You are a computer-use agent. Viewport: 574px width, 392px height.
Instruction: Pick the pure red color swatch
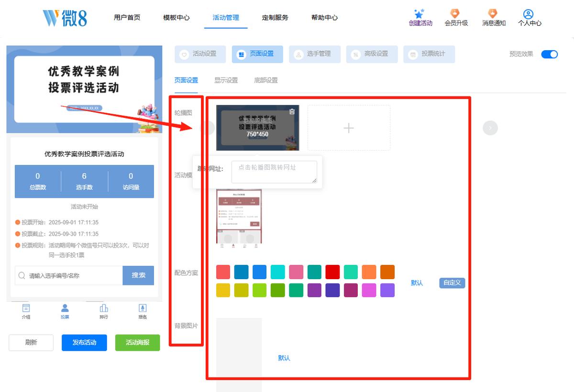point(332,272)
